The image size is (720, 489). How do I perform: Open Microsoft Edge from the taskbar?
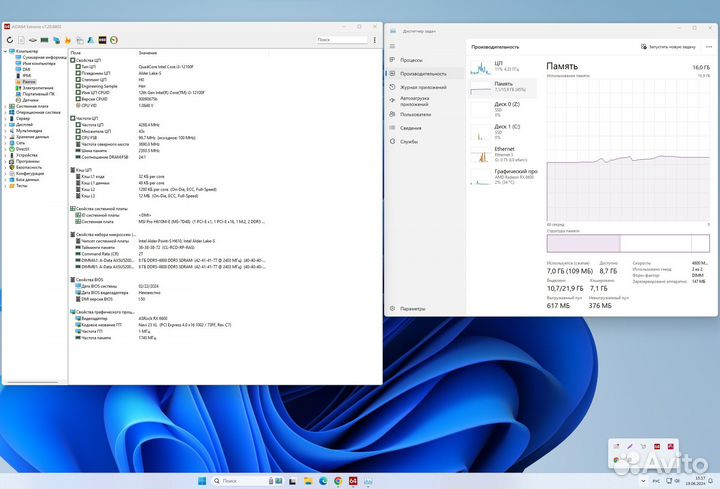[x=323, y=481]
